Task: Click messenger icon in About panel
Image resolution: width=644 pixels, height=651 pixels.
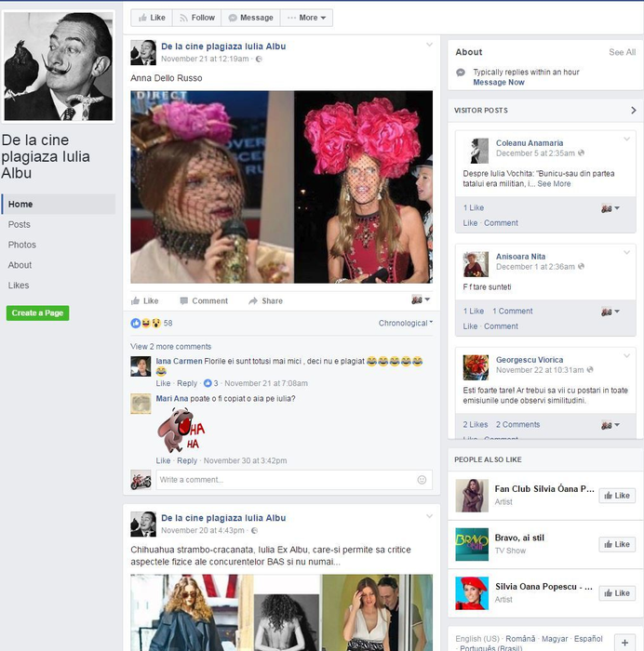Action: click(461, 73)
